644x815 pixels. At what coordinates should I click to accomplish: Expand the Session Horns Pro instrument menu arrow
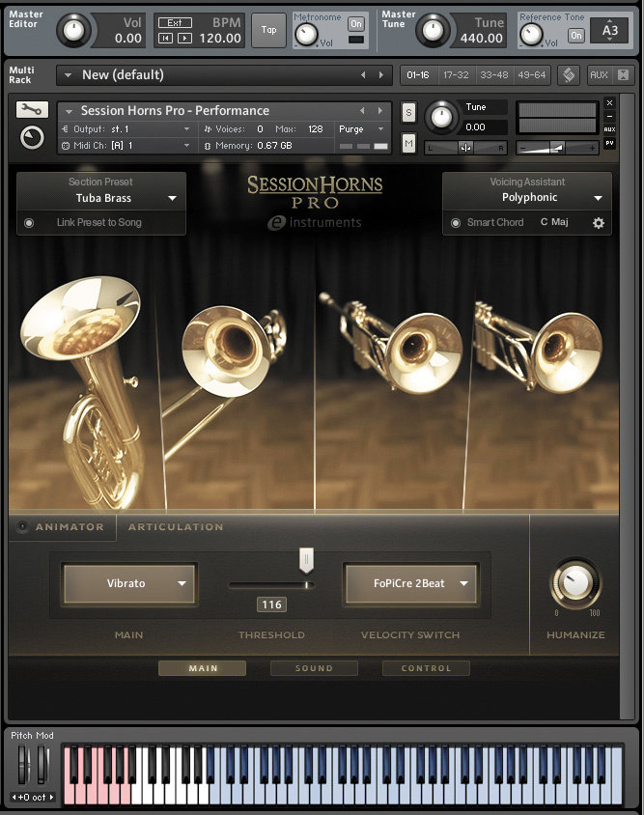click(69, 111)
